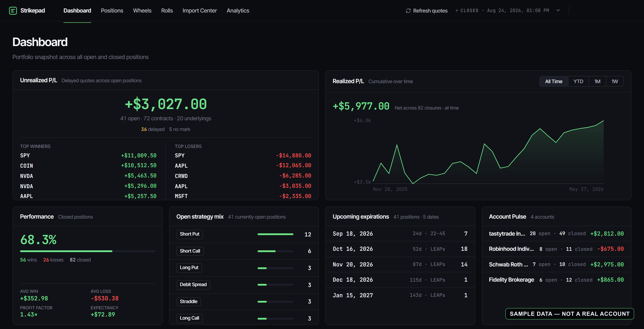
Task: Select the Schwab Roth account row
Action: point(556,265)
